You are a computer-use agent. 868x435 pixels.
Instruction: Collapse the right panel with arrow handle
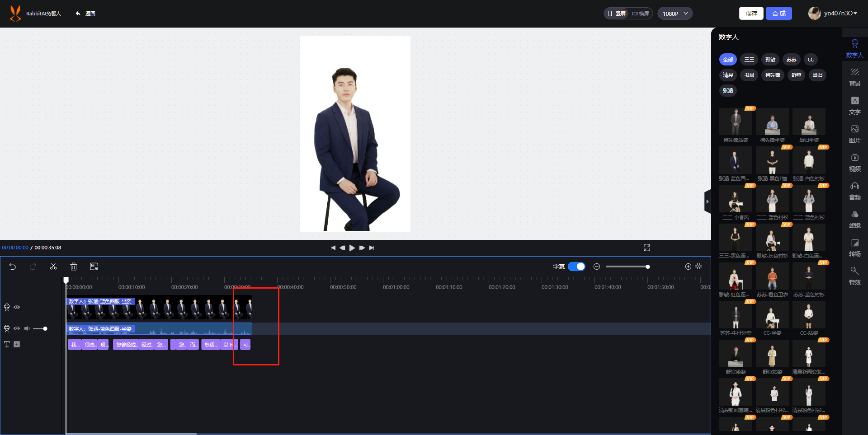tap(708, 201)
